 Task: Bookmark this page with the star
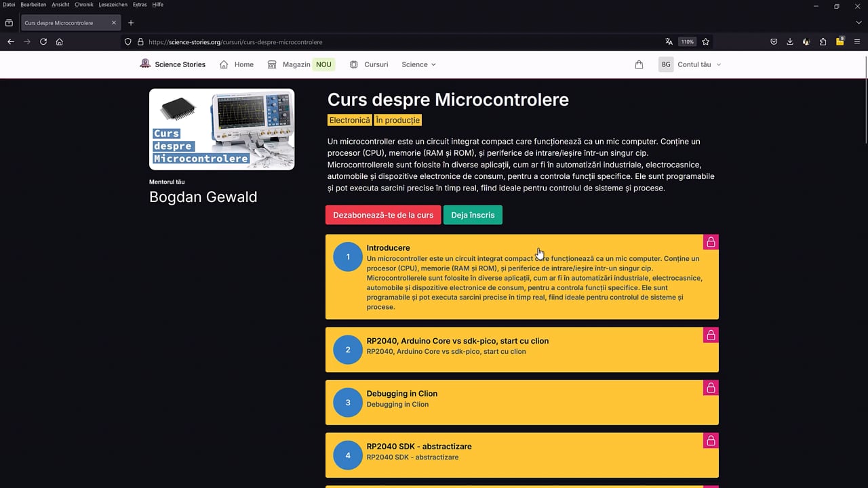[706, 41]
